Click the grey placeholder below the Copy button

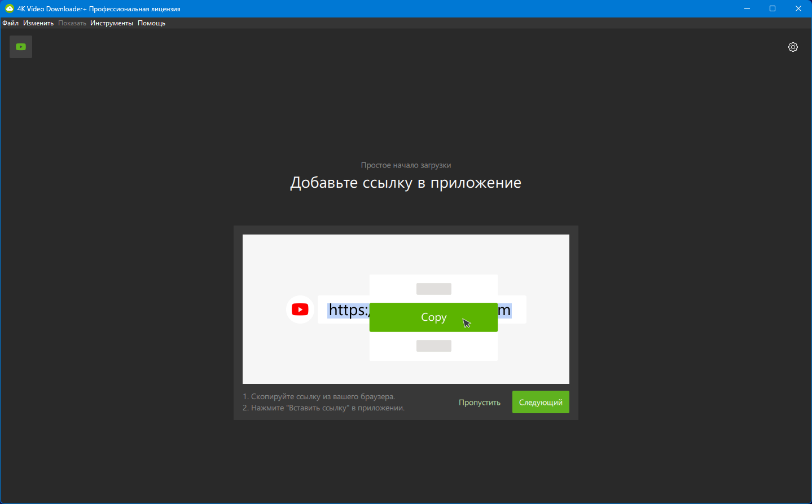(433, 346)
